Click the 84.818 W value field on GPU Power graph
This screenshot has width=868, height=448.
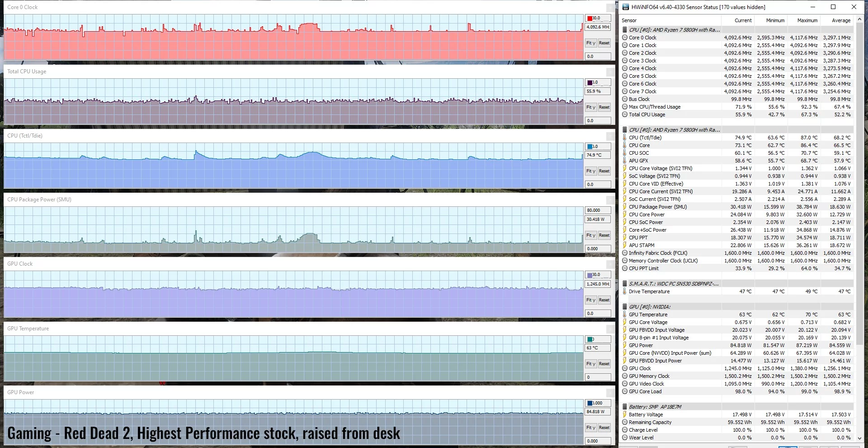(598, 412)
